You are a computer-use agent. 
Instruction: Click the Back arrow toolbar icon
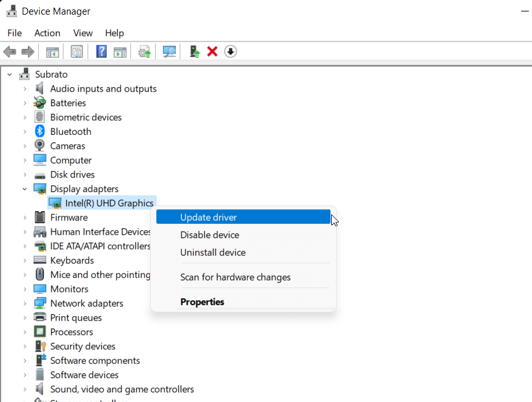tap(10, 52)
